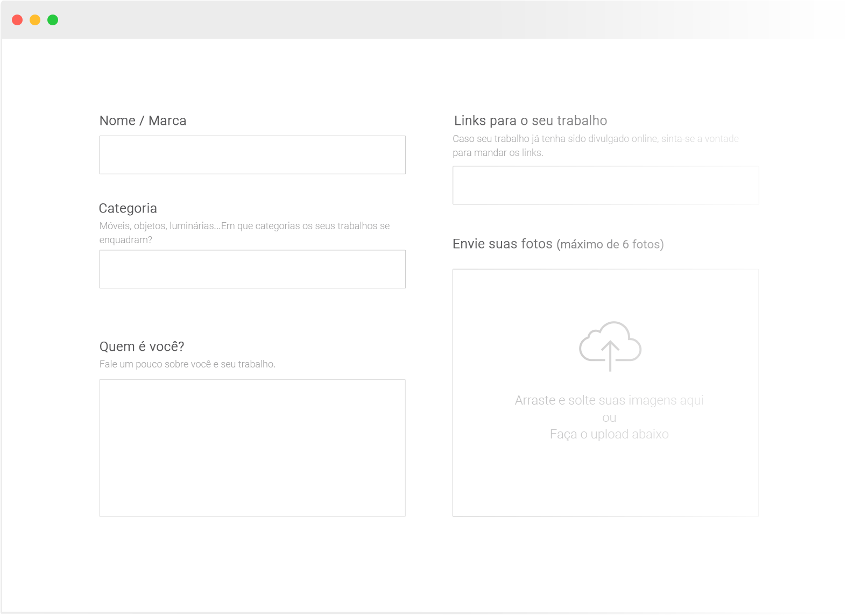Click the 'Fale um pouco sobre você' hint
Image resolution: width=861 pixels, height=616 pixels.
point(187,364)
